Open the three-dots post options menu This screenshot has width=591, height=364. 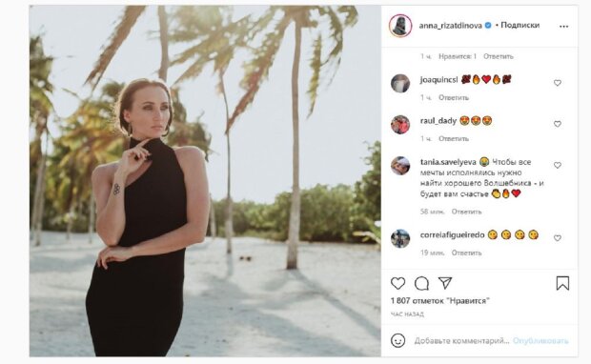(x=563, y=27)
